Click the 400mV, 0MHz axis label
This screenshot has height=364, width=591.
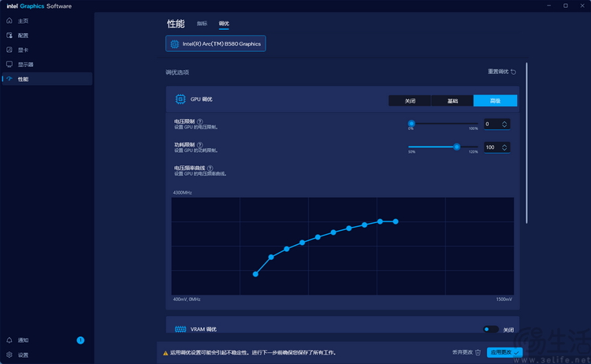(187, 299)
